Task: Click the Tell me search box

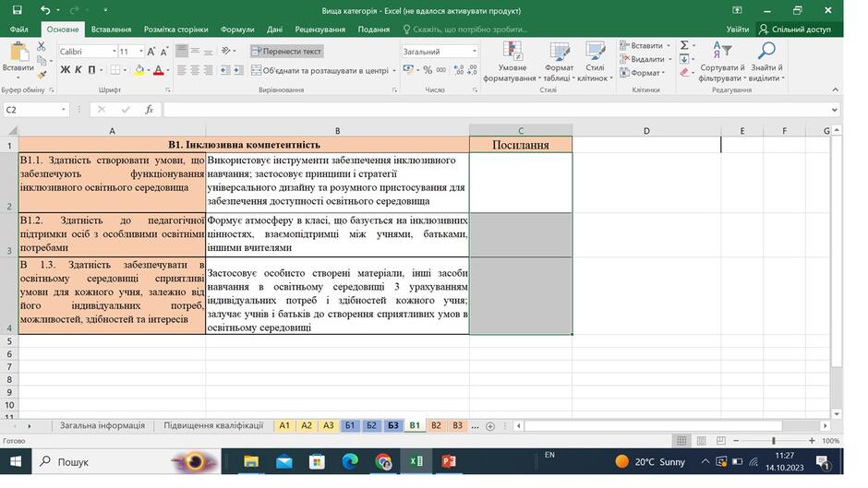Action: pos(465,30)
